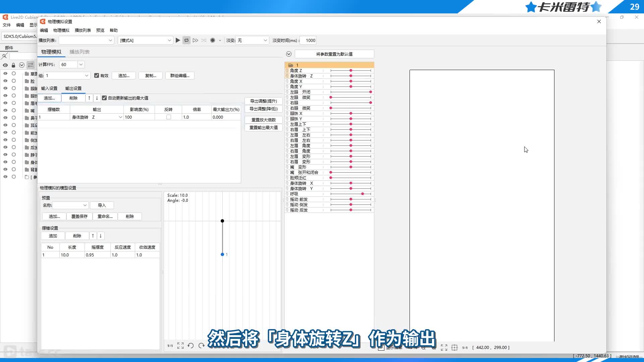644x362 pixels.
Task: Click redo rotate icon in pendulum view
Action: click(x=201, y=346)
